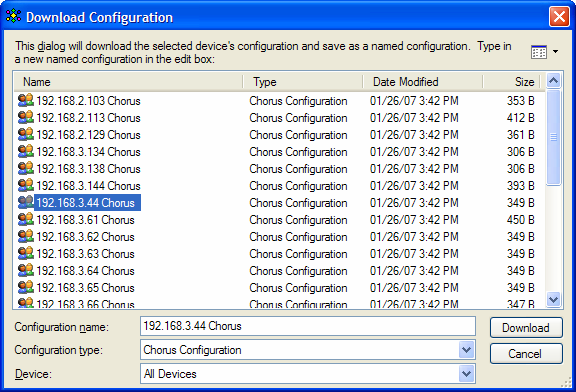The height and width of the screenshot is (392, 576).
Task: Click the 450 B size value
Action: (x=521, y=220)
